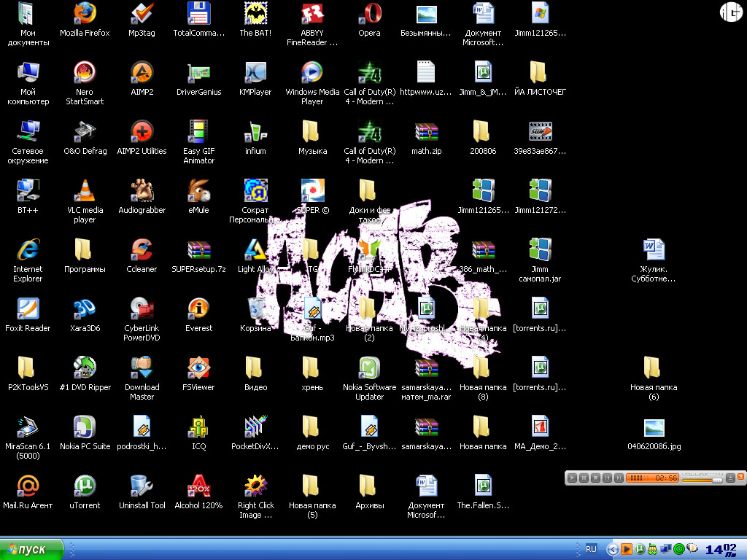Select the MiraScan 6.1 icon

tap(28, 437)
